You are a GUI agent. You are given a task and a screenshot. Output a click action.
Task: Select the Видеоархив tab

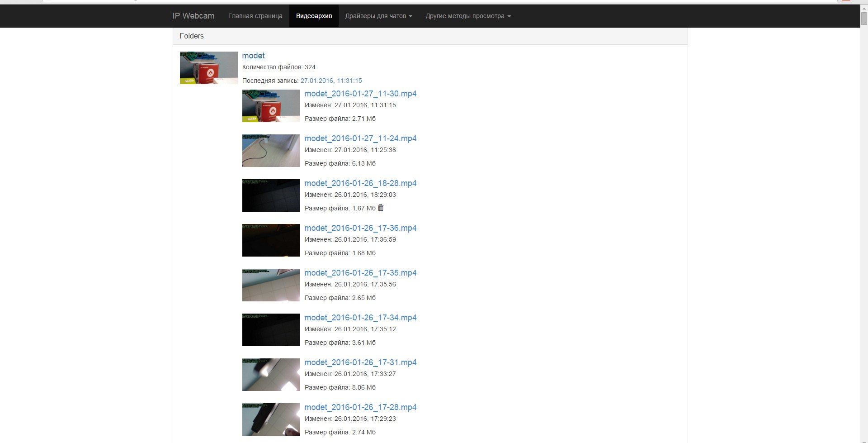pos(314,16)
